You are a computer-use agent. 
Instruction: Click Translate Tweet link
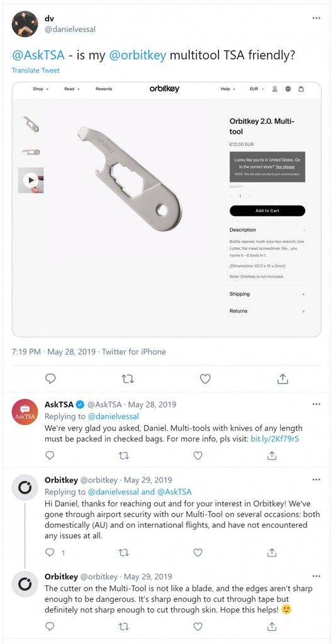pos(36,70)
